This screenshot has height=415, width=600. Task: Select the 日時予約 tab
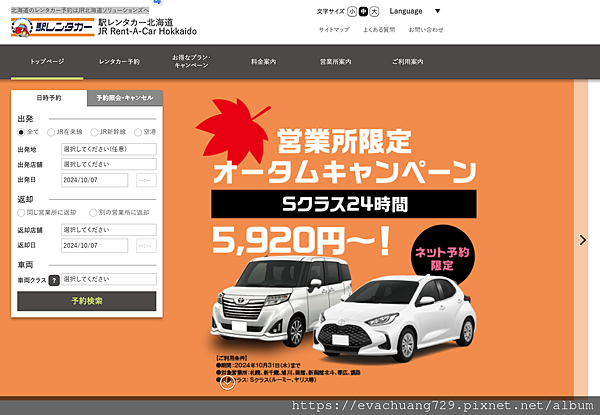point(49,98)
